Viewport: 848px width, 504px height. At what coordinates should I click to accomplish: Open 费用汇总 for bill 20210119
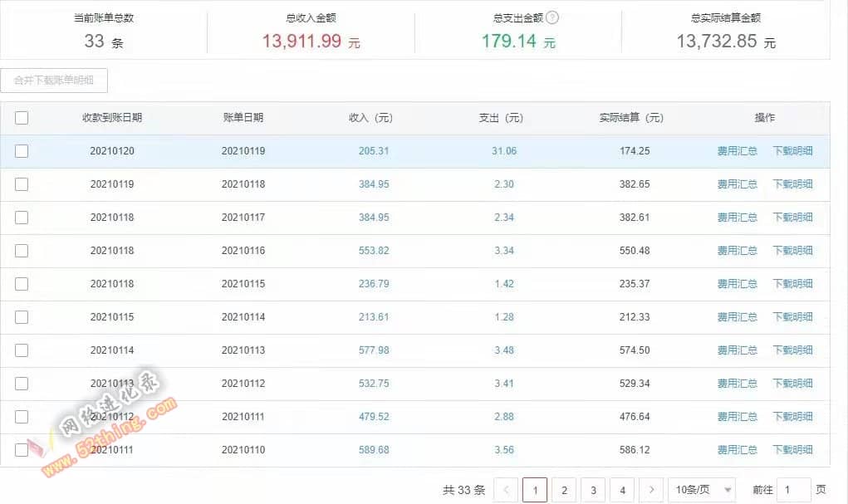[737, 151]
